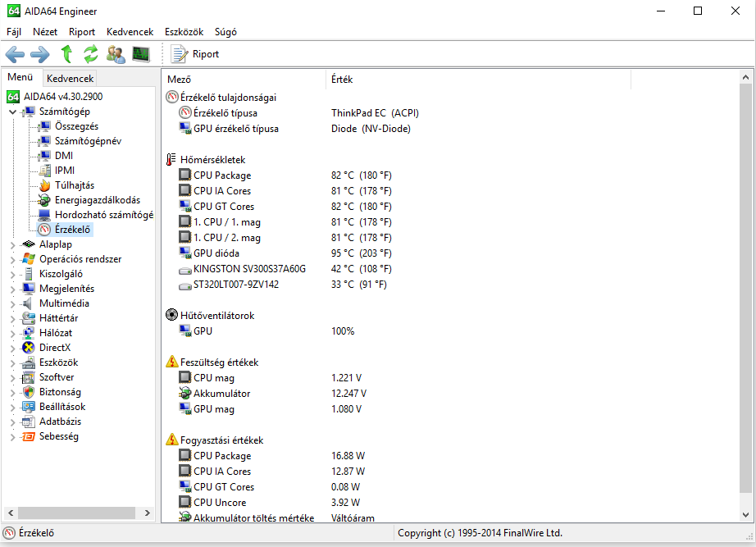Image resolution: width=756 pixels, height=547 pixels.
Task: Click the tree panel horizontal scrollbar thumb
Action: tap(76, 513)
